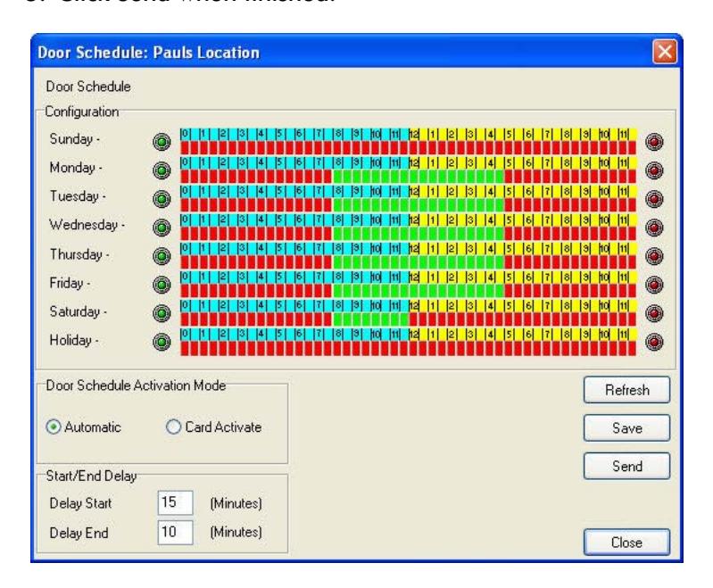This screenshot has height=588, width=713.
Task: Click the green circle icon for Saturday
Action: (x=162, y=313)
